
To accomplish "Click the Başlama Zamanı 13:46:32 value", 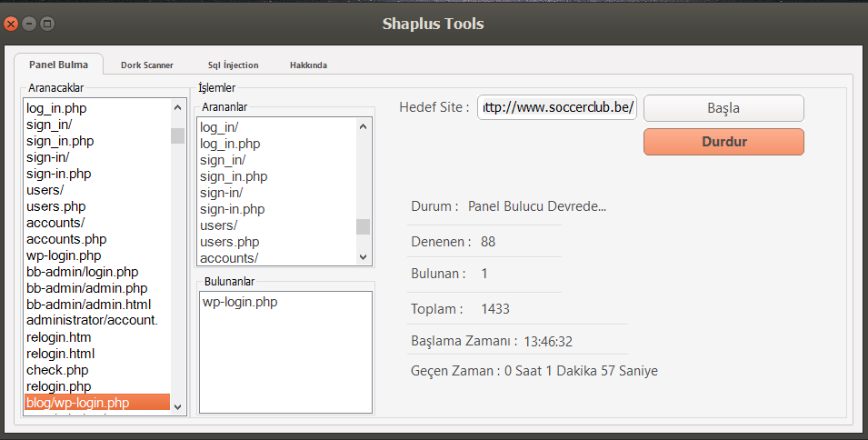I will pyautogui.click(x=548, y=342).
